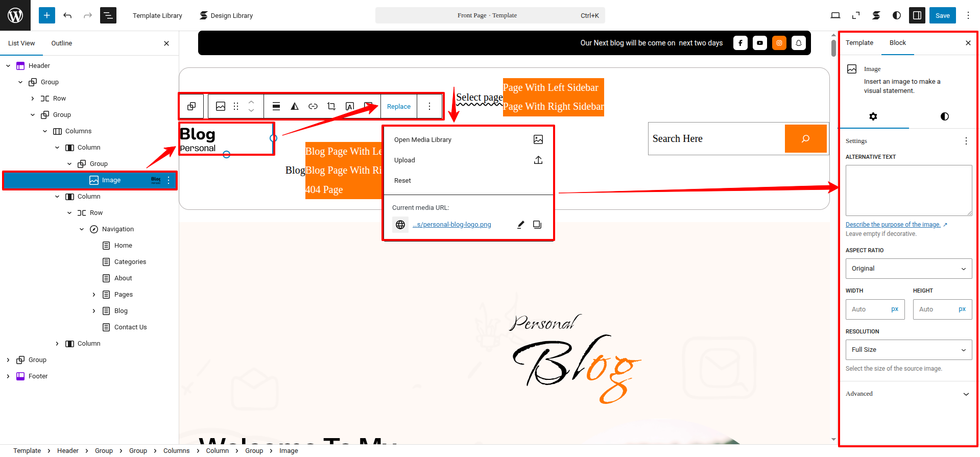Screen dimensions: 980x457
Task: Add text over image icon
Action: click(350, 106)
